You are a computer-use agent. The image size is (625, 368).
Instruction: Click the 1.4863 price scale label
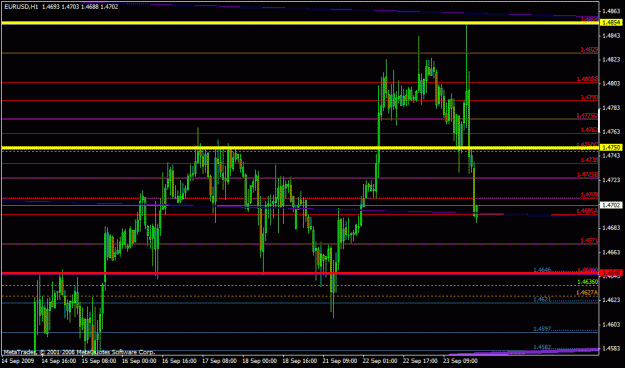click(611, 11)
